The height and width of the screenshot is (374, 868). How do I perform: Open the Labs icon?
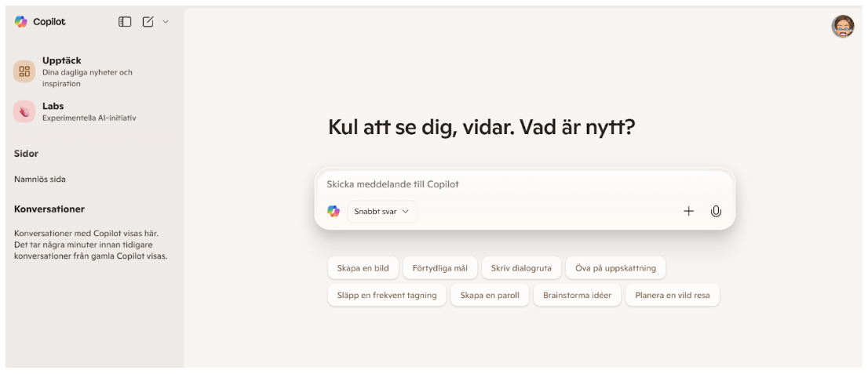pyautogui.click(x=24, y=112)
